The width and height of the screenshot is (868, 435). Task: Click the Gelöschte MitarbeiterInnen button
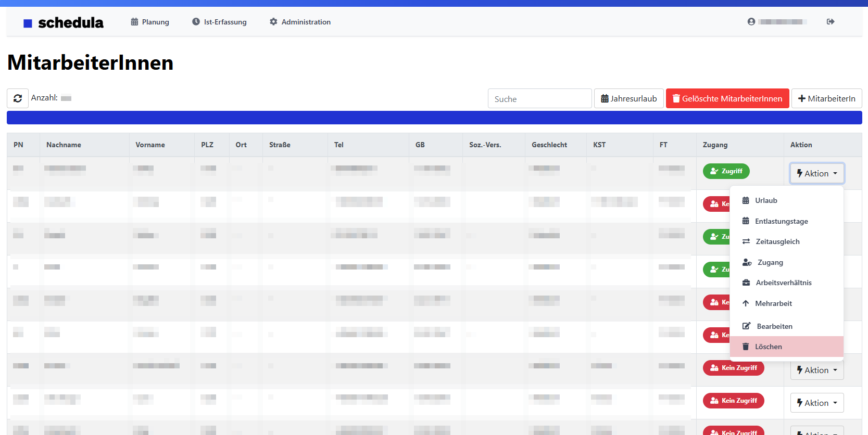coord(727,99)
